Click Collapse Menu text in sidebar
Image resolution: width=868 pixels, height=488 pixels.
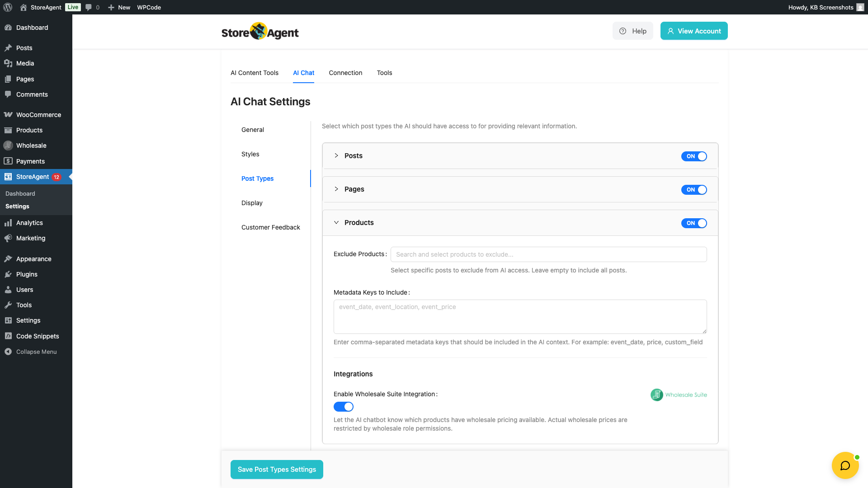coord(37,352)
